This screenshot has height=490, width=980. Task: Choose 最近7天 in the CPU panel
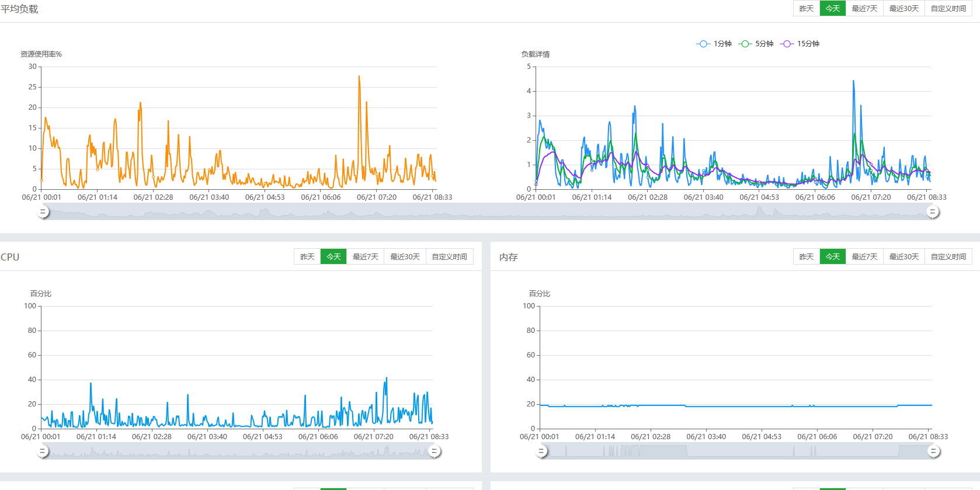(366, 257)
